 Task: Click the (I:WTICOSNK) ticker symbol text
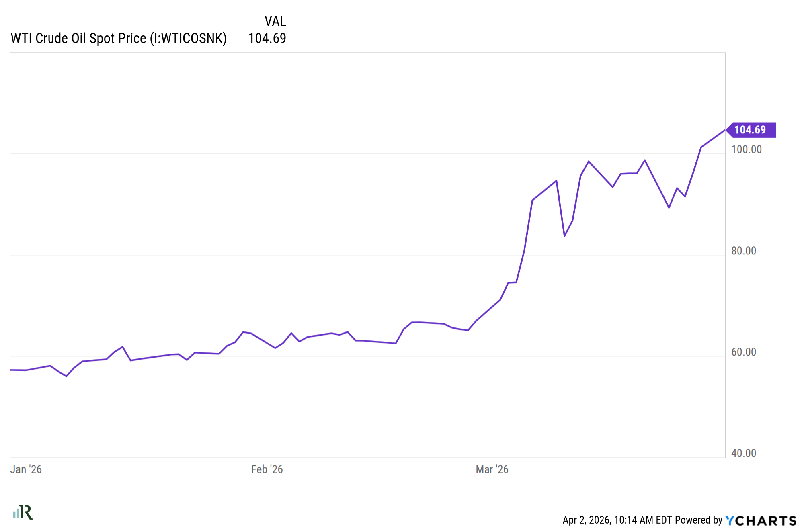click(188, 39)
